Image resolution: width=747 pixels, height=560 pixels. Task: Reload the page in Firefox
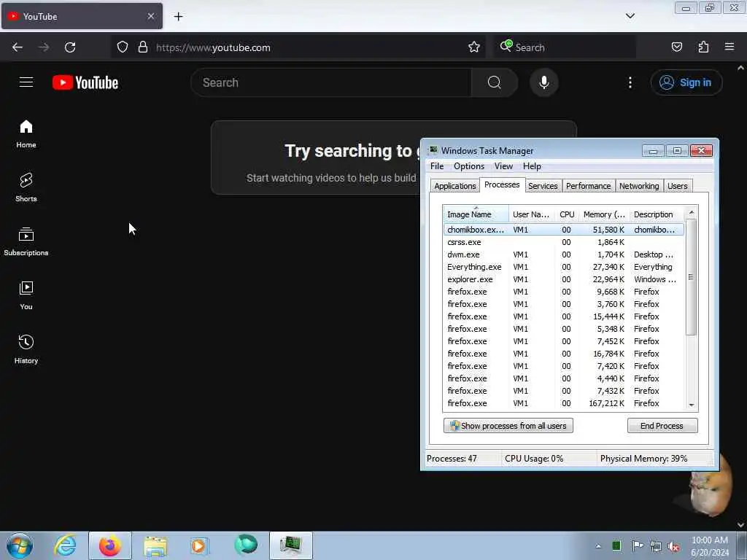click(x=70, y=47)
